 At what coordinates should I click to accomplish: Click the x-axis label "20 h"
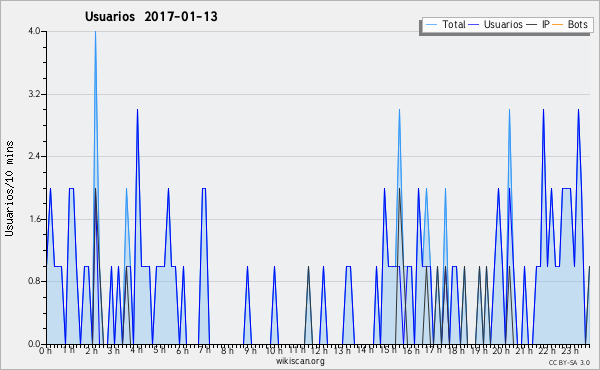(x=501, y=351)
